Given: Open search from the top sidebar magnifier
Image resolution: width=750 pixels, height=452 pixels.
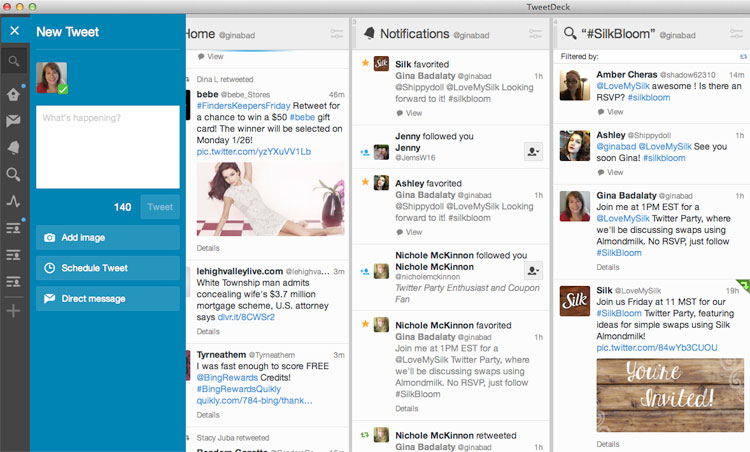Looking at the screenshot, I should 14,61.
